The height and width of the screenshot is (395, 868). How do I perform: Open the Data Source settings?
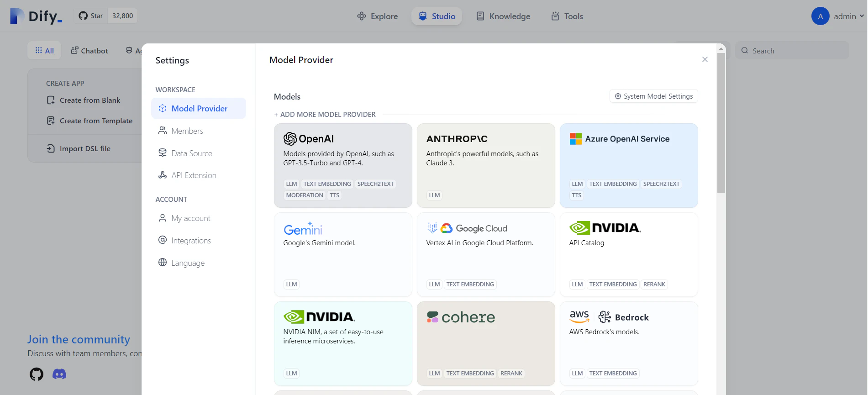199,153
